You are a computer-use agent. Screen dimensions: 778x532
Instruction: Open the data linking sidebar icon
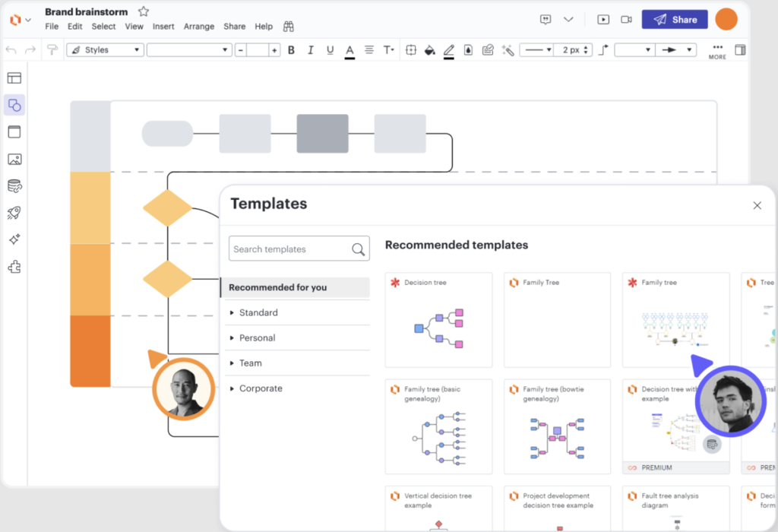pos(14,186)
